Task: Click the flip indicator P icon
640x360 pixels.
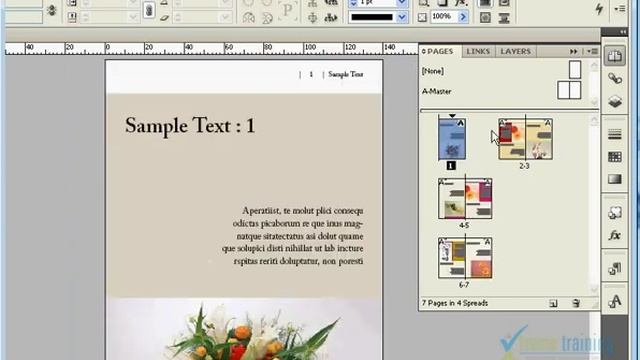Action: [287, 10]
